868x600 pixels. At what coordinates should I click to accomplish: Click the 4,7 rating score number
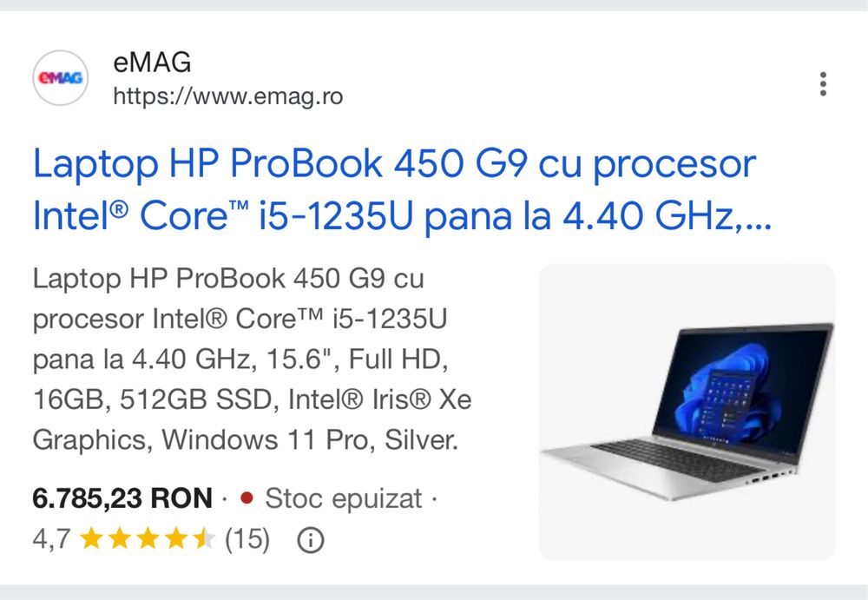coord(51,539)
